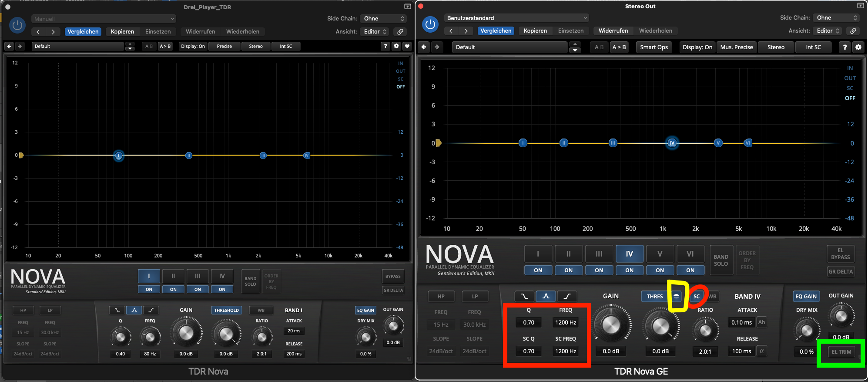Open settings gear in TDR Nova GE toolbar
Image resolution: width=868 pixels, height=382 pixels.
click(x=858, y=47)
